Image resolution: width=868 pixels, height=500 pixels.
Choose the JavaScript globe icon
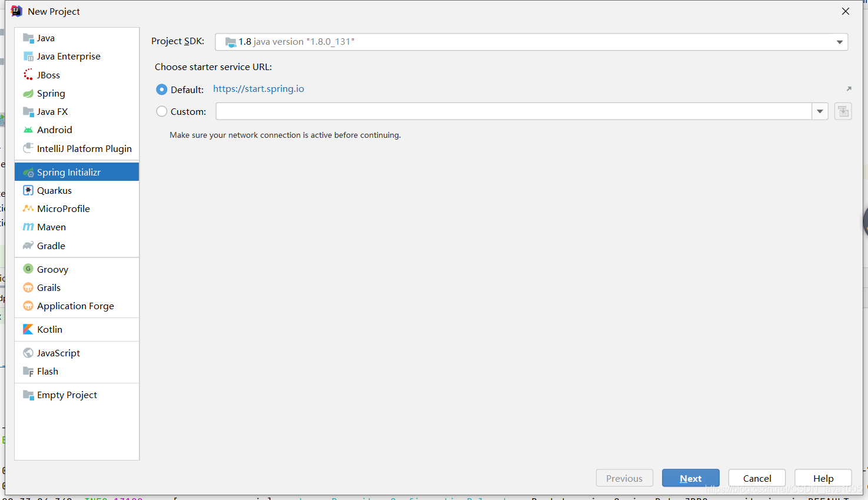28,353
